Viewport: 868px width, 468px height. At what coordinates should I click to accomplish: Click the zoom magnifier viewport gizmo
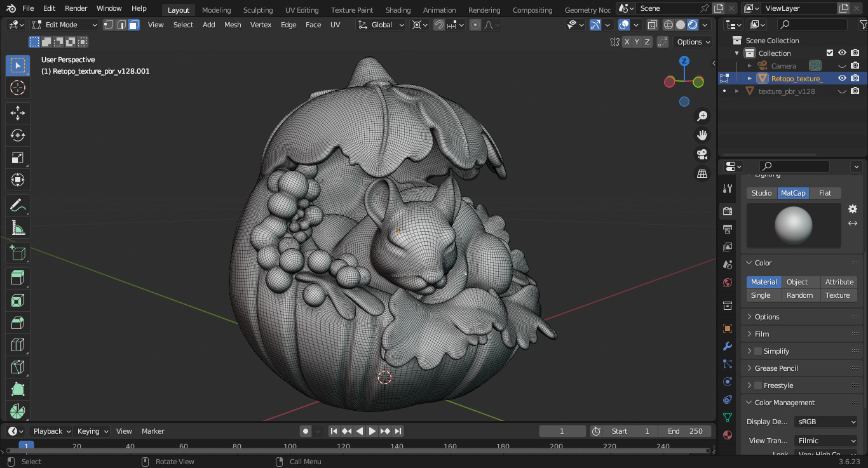pos(702,116)
